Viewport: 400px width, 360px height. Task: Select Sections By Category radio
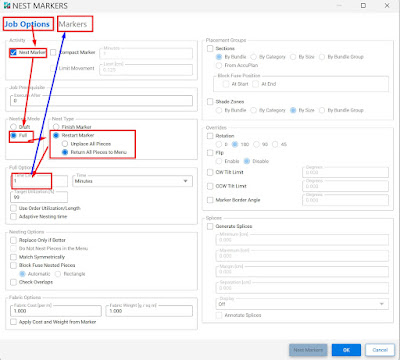254,57
